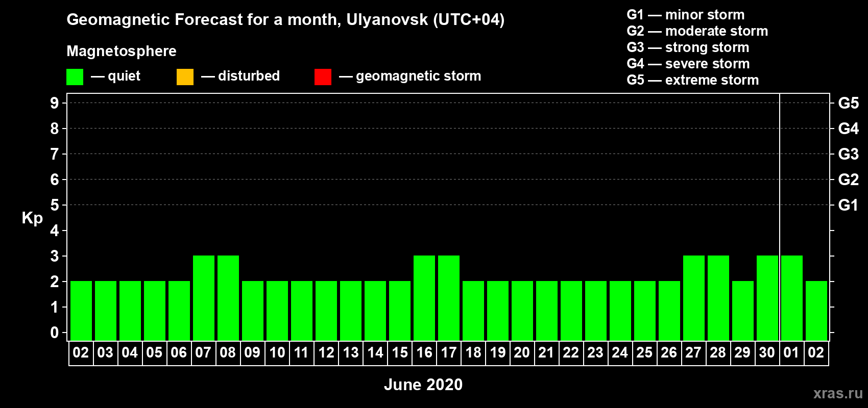The width and height of the screenshot is (868, 408).
Task: Click date label 19
Action: [x=497, y=352]
